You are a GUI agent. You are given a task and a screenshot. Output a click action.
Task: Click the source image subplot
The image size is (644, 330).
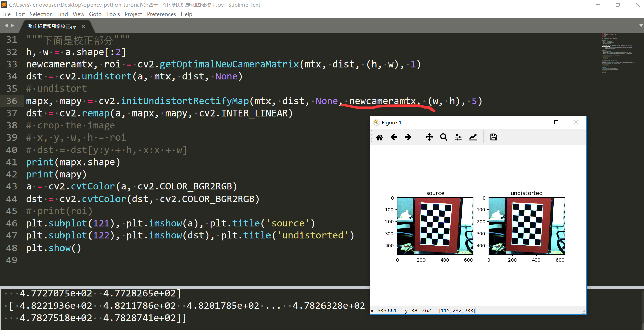[435, 226]
